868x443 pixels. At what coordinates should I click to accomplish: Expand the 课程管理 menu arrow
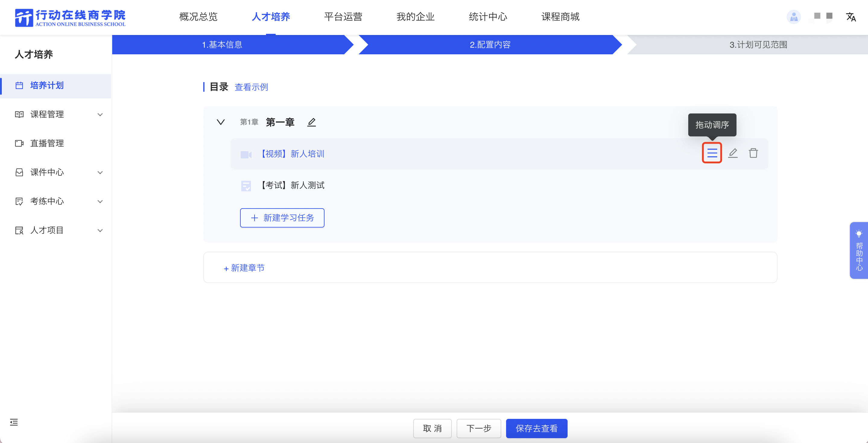tap(100, 115)
